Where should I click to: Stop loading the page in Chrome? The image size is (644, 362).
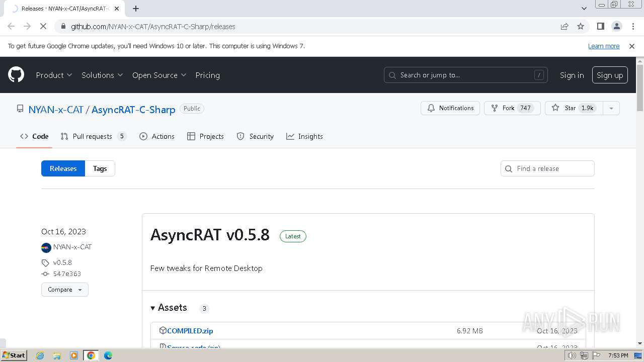[x=43, y=26]
